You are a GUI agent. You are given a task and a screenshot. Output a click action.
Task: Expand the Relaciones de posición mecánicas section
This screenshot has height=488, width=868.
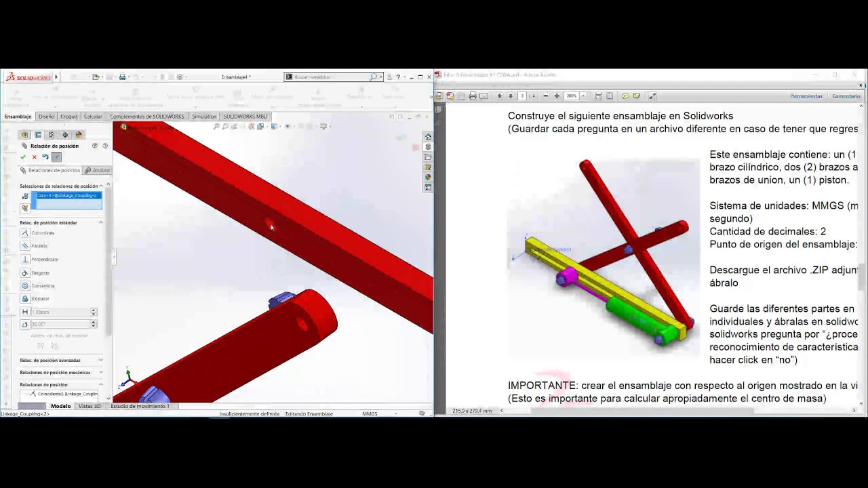point(101,372)
